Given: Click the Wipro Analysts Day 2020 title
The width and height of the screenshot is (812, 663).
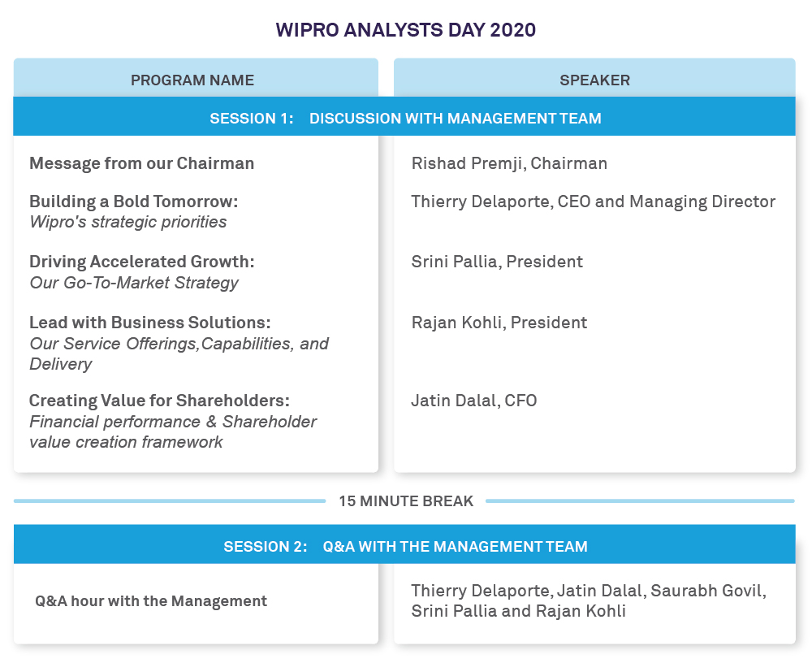Looking at the screenshot, I should pyautogui.click(x=405, y=30).
